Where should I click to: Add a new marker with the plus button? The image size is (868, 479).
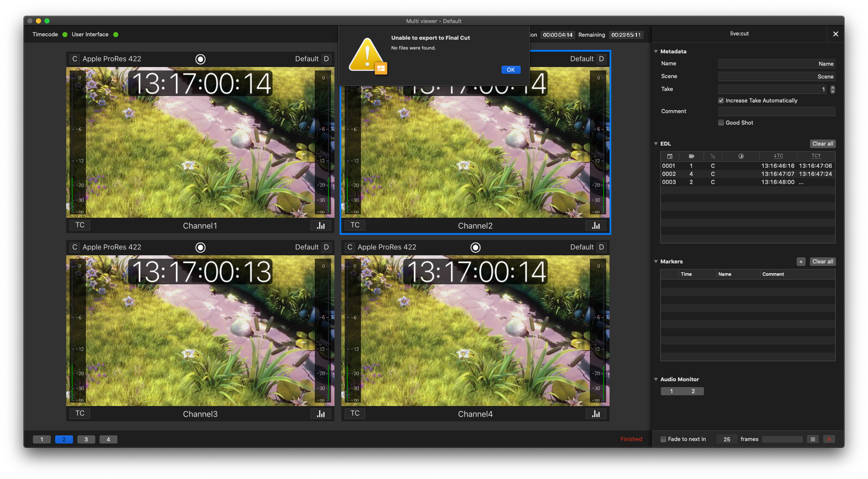tap(801, 262)
